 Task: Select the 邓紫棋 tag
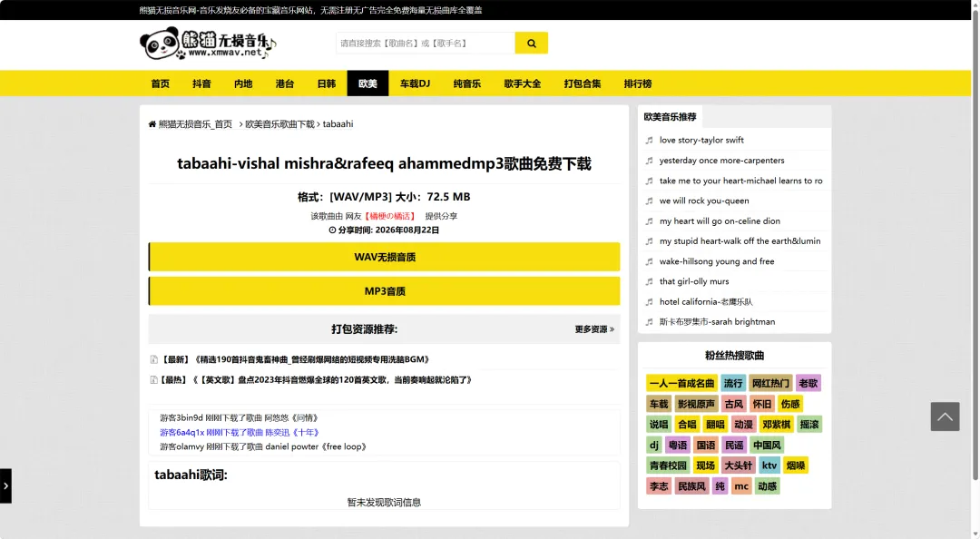pyautogui.click(x=776, y=425)
